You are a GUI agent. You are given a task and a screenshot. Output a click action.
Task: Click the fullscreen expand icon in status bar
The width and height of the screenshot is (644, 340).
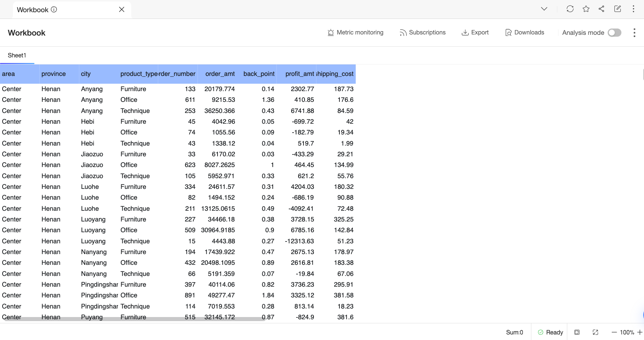(x=595, y=332)
